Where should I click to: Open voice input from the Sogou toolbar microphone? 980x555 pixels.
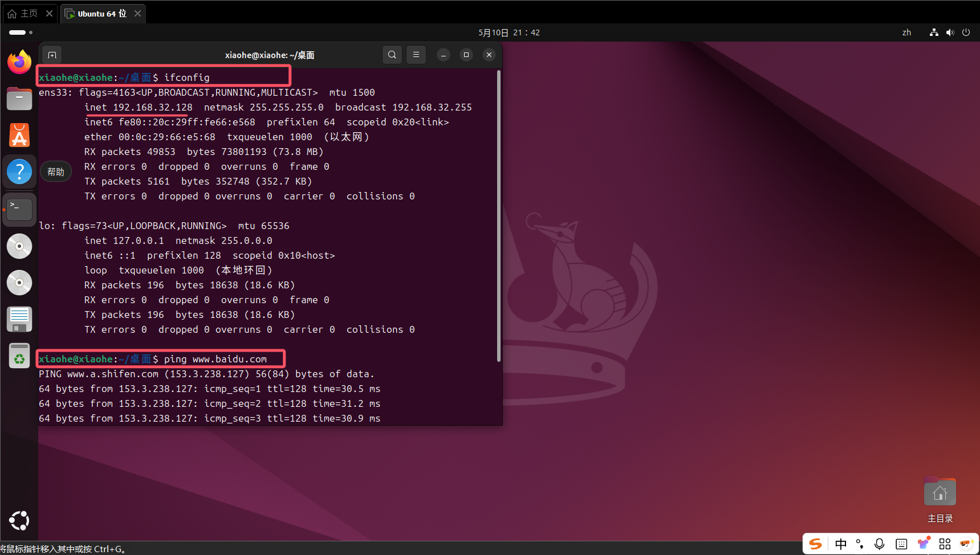[x=879, y=544]
